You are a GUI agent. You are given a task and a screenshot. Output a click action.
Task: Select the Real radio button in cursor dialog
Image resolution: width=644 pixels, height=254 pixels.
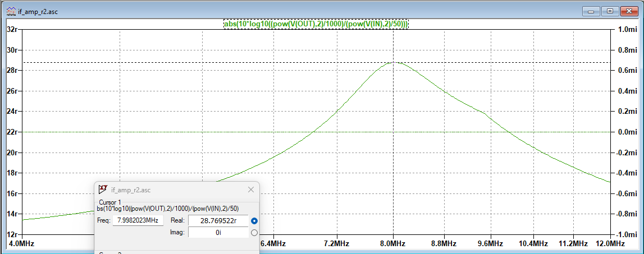click(x=254, y=221)
